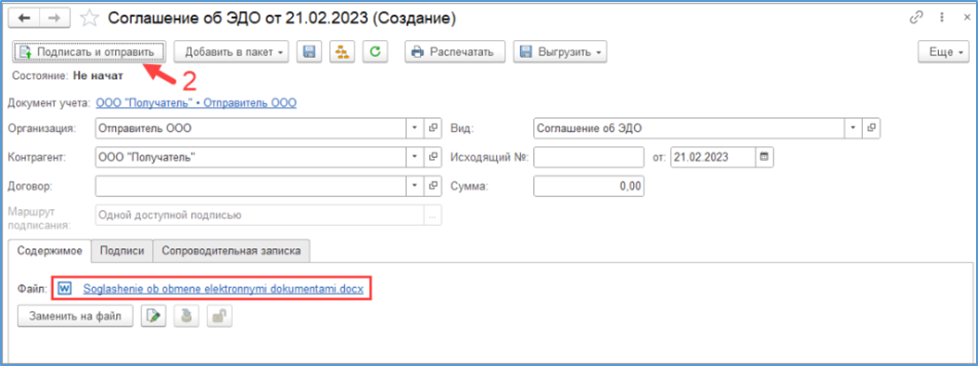Click the Договор input field

point(251,186)
